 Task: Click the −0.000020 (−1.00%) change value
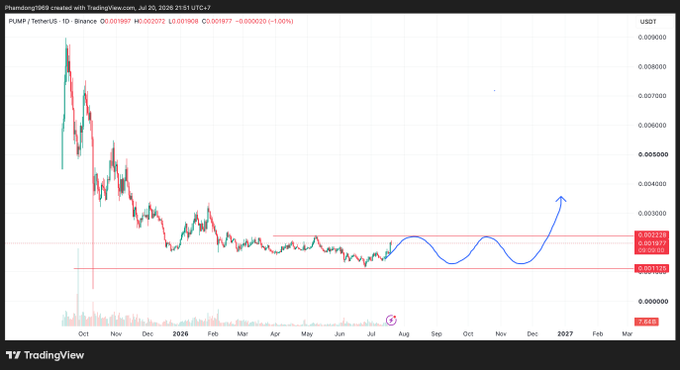pos(264,21)
